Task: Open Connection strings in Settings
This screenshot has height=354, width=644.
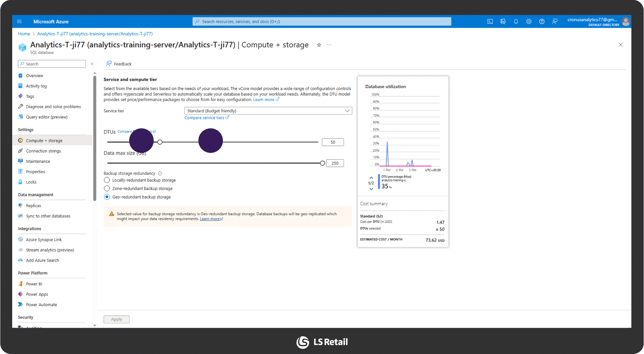Action: (x=43, y=151)
